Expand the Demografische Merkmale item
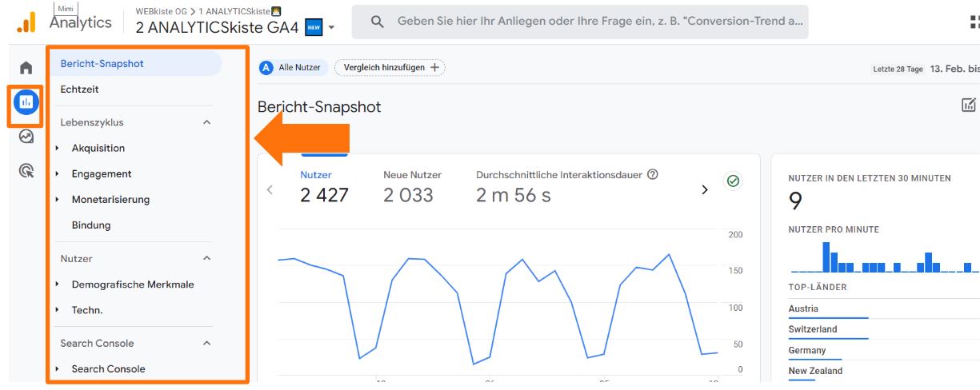The height and width of the screenshot is (390, 980). (x=58, y=285)
